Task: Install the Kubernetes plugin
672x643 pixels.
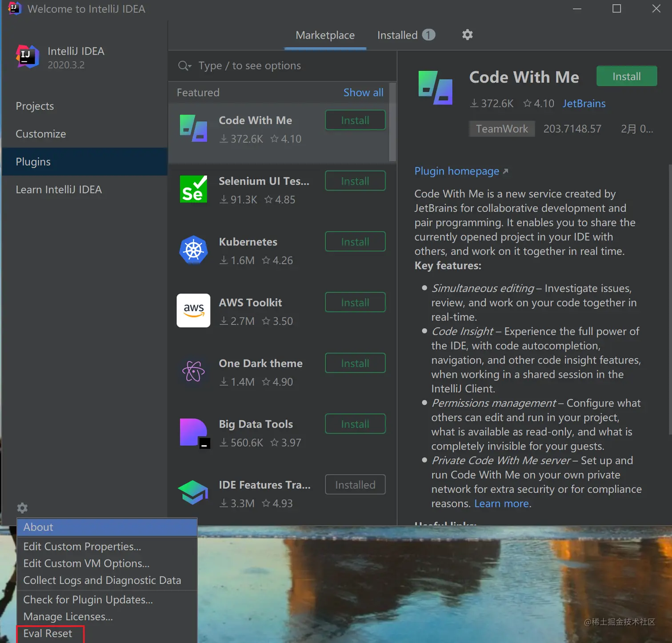Action: click(x=355, y=242)
